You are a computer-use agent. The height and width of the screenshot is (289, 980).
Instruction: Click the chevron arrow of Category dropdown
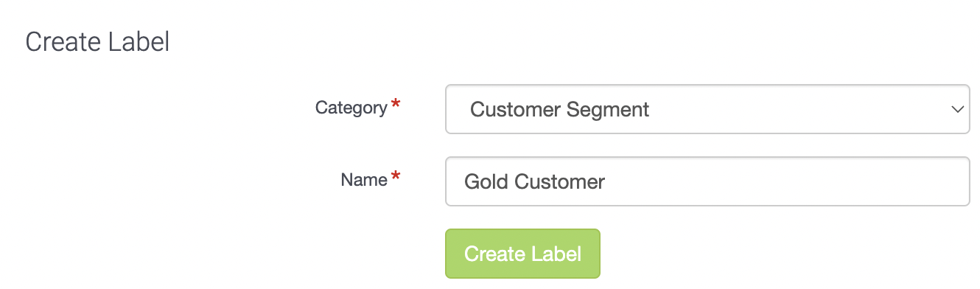point(957,109)
